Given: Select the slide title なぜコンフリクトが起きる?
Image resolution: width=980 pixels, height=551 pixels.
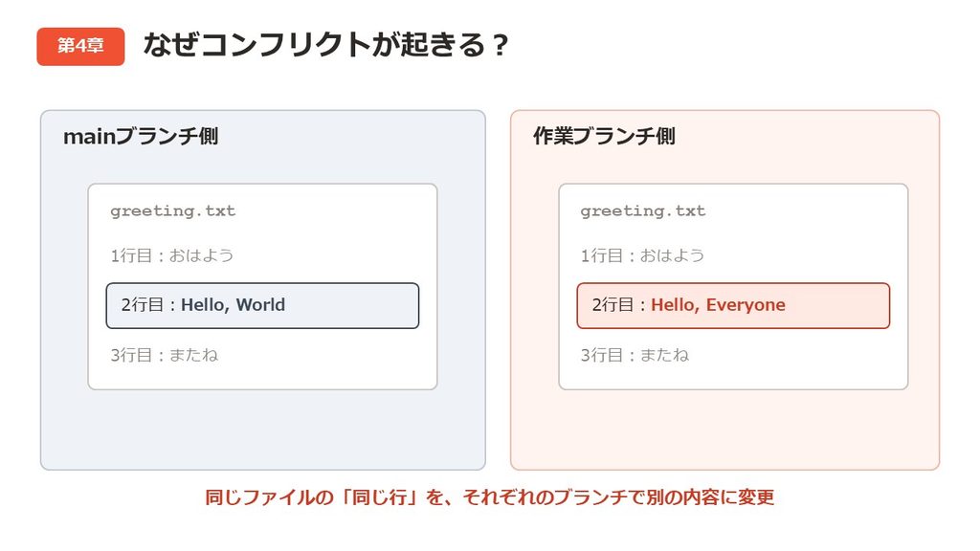Looking at the screenshot, I should [x=325, y=45].
